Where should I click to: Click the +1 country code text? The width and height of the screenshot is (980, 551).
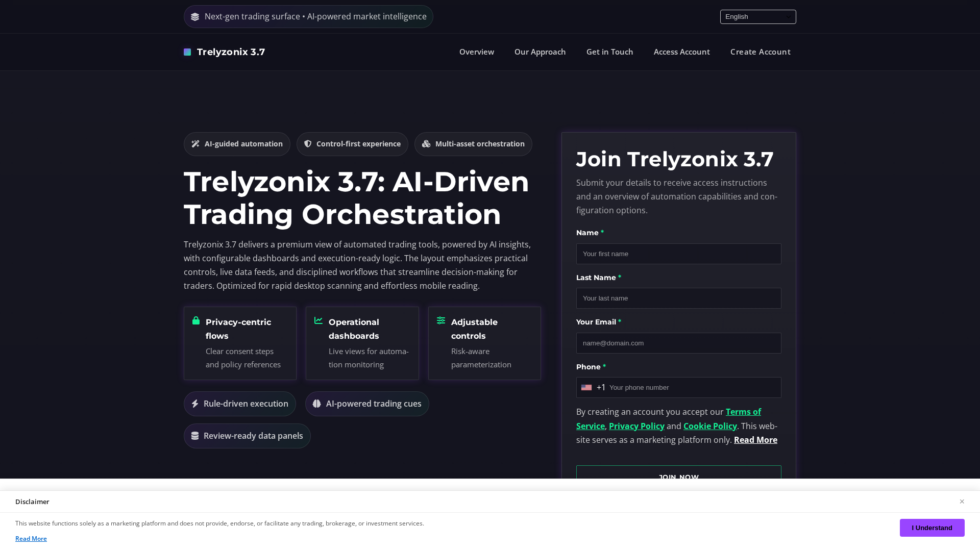[x=601, y=388]
